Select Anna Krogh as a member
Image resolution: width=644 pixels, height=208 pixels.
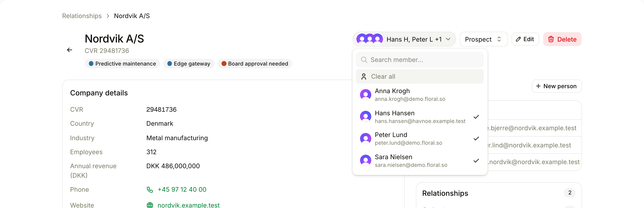420,95
